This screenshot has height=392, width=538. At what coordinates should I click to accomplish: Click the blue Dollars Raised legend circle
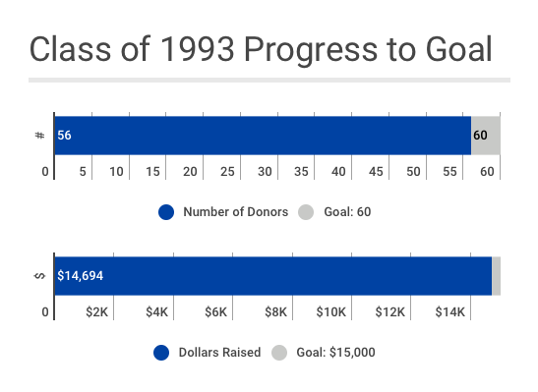tap(161, 353)
